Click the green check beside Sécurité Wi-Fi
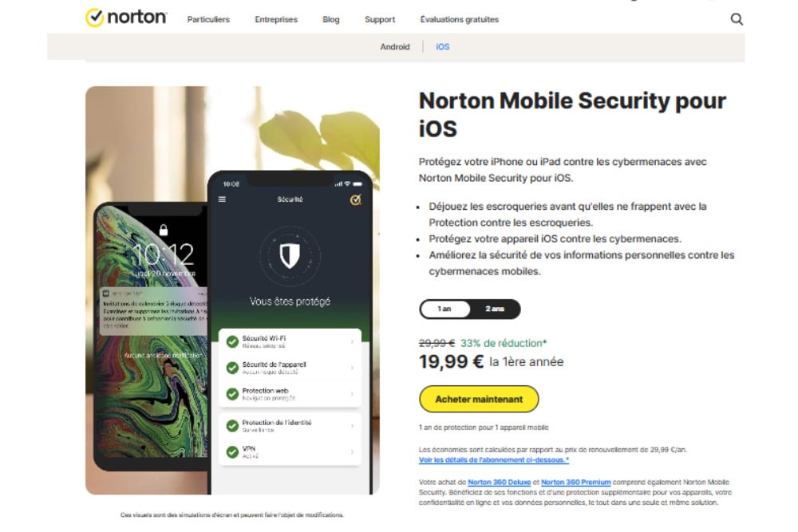The image size is (798, 532). [x=232, y=341]
